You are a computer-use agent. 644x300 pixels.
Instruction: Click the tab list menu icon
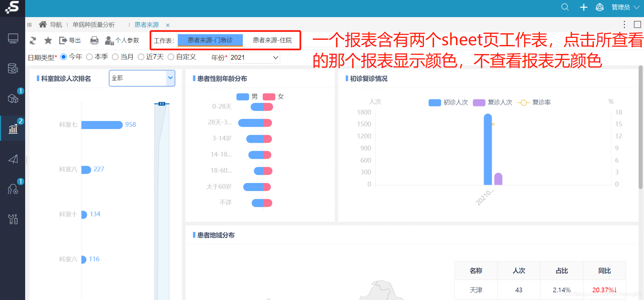[x=30, y=25]
